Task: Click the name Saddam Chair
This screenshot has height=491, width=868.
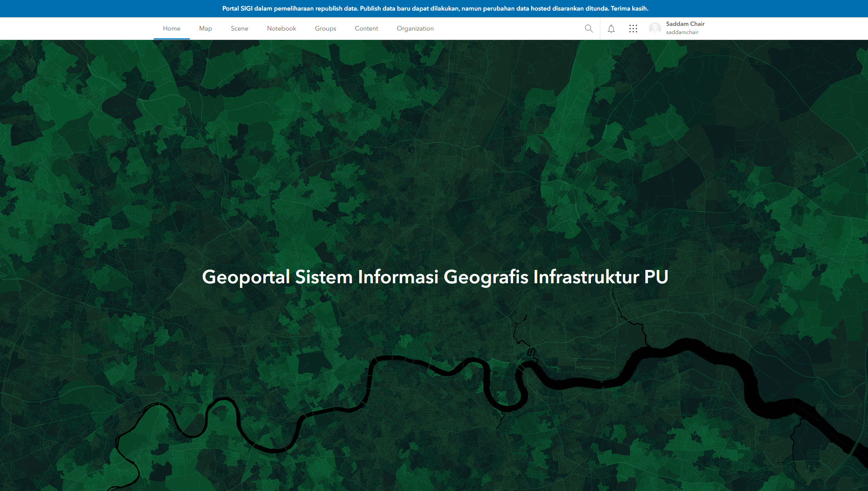Action: [x=684, y=23]
